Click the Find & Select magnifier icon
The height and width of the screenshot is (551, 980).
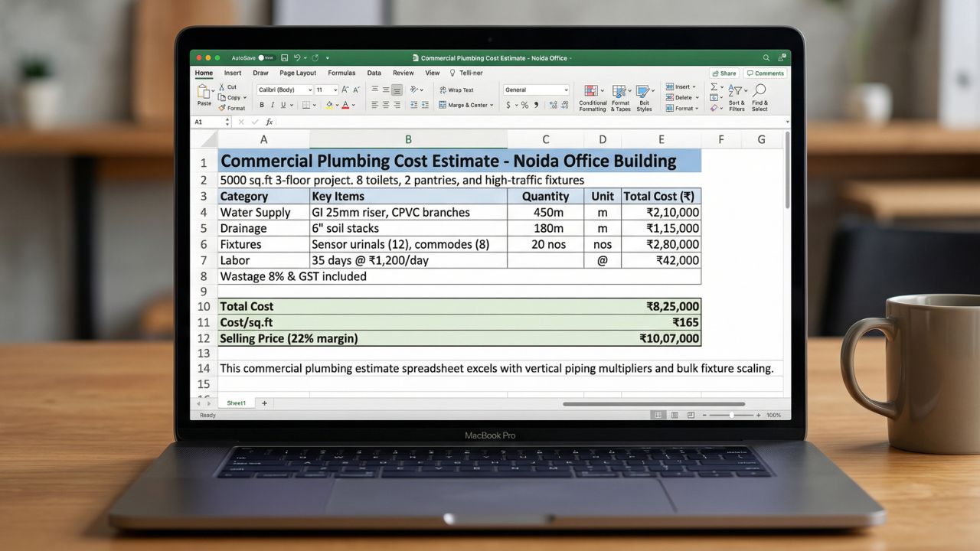click(759, 90)
